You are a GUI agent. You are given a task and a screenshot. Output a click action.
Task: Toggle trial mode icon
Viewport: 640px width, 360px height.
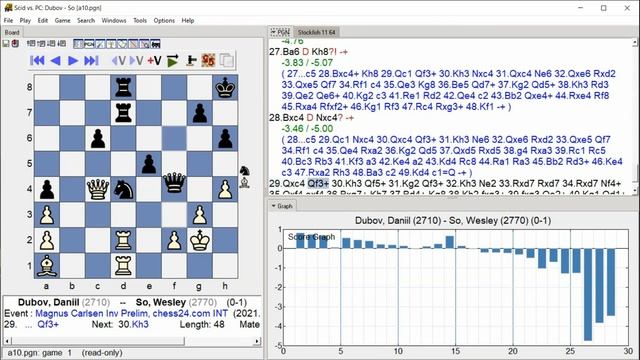pos(191,60)
